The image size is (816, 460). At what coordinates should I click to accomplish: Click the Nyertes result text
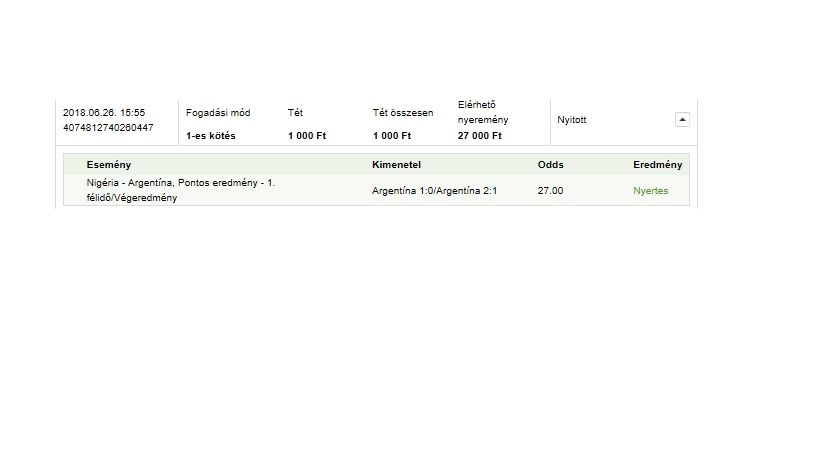[x=651, y=190]
